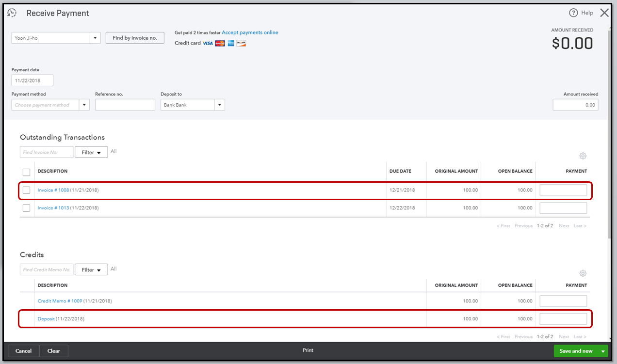
Task: Open Credits table gear settings
Action: pos(583,273)
